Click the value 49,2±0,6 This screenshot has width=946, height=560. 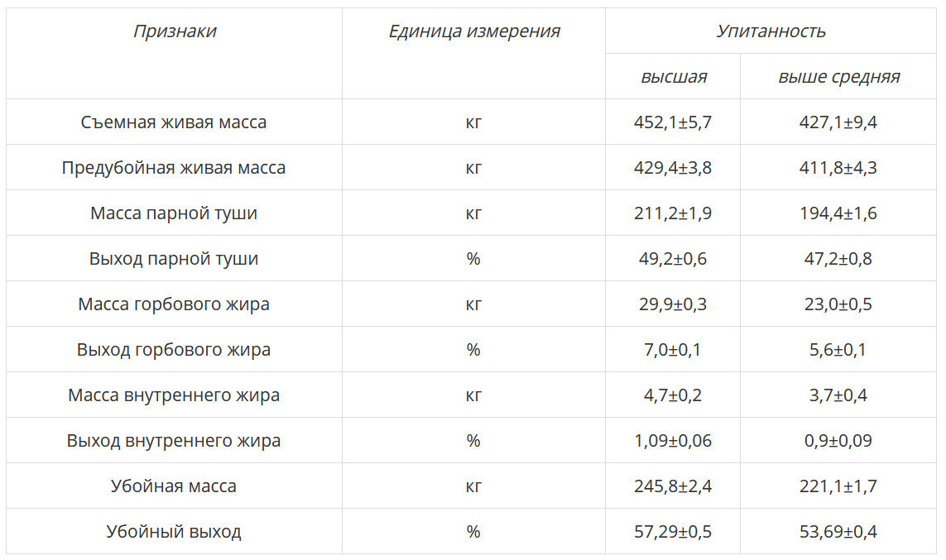point(673,258)
